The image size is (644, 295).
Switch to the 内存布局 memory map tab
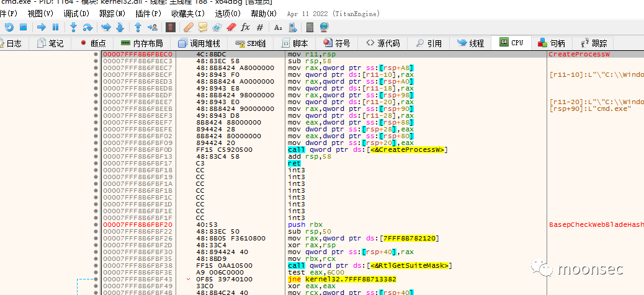(141, 43)
